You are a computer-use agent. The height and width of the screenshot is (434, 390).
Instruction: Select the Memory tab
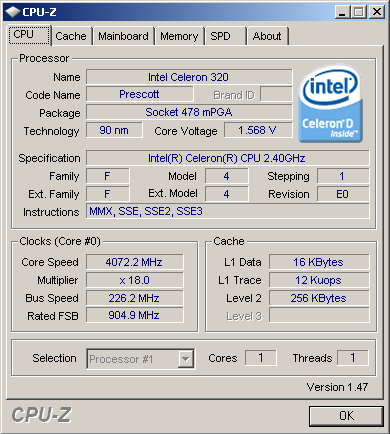(179, 36)
